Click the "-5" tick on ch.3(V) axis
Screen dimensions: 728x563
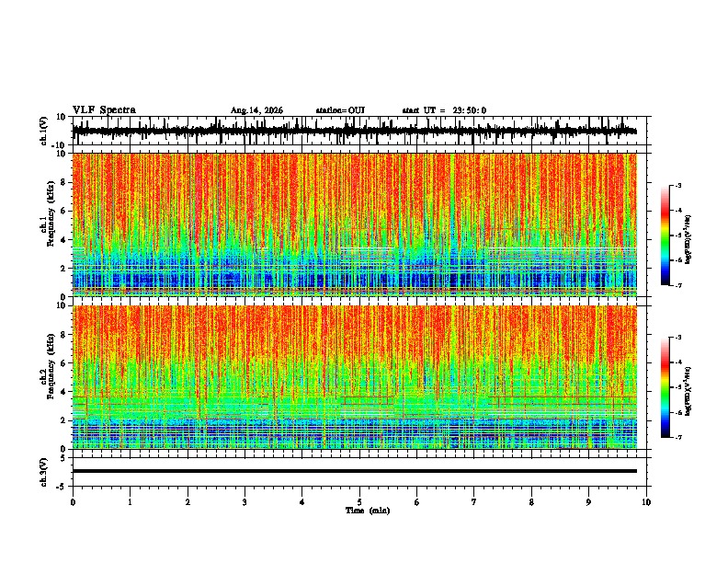[62, 487]
